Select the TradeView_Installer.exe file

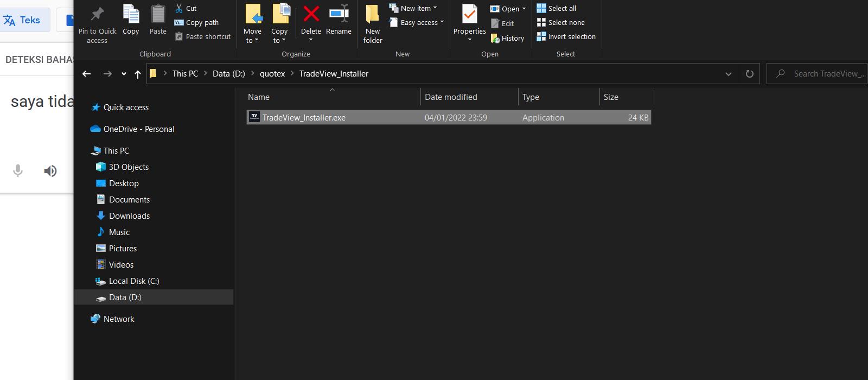click(304, 118)
